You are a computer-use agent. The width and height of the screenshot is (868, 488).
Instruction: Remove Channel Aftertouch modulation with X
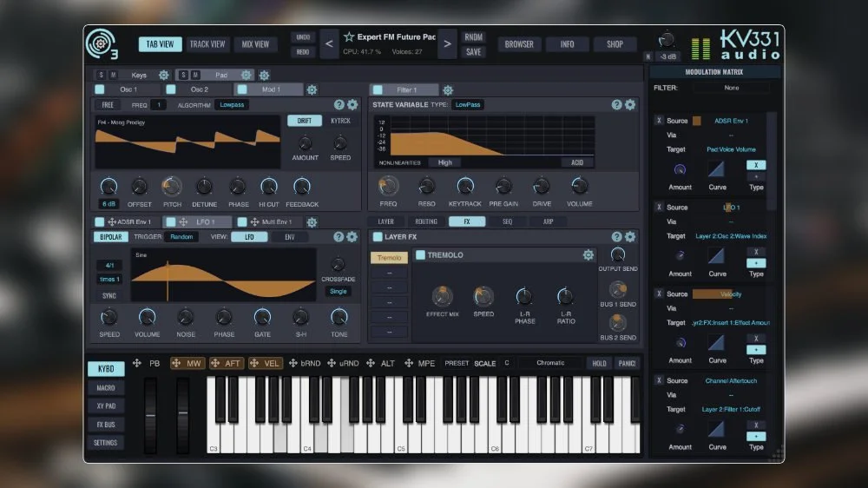coord(659,380)
